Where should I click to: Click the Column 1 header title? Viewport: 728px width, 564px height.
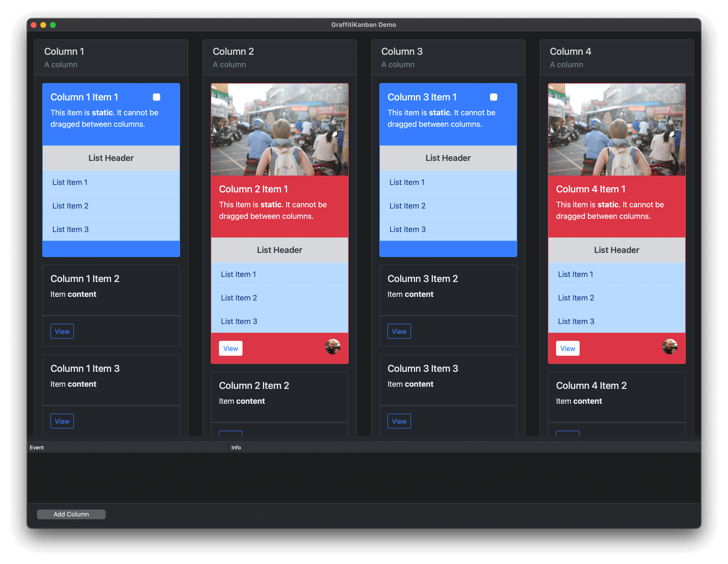(x=64, y=51)
